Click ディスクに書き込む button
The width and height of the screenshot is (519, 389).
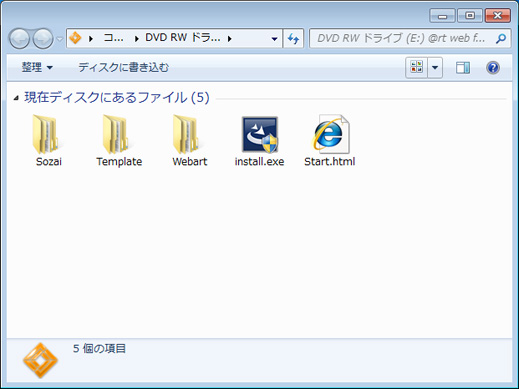(123, 67)
